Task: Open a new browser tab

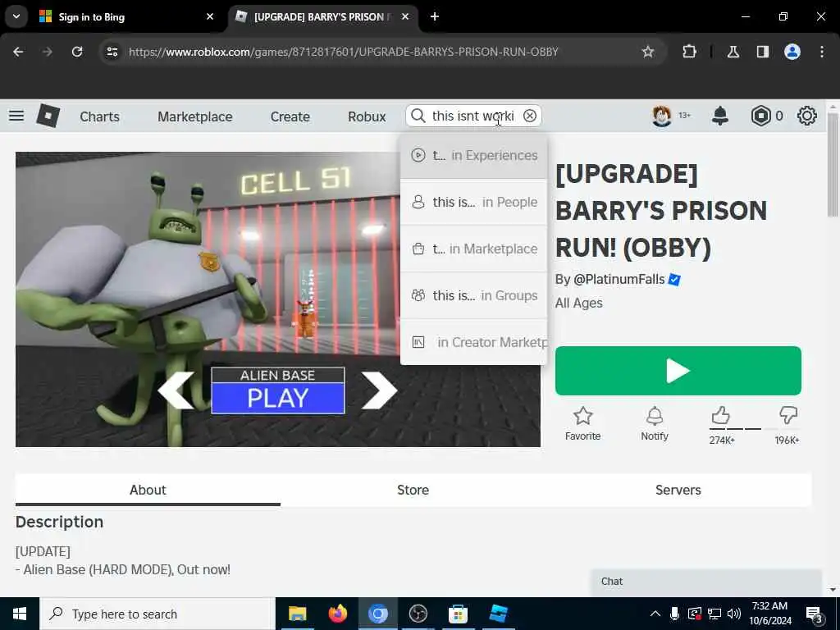Action: pos(435,16)
